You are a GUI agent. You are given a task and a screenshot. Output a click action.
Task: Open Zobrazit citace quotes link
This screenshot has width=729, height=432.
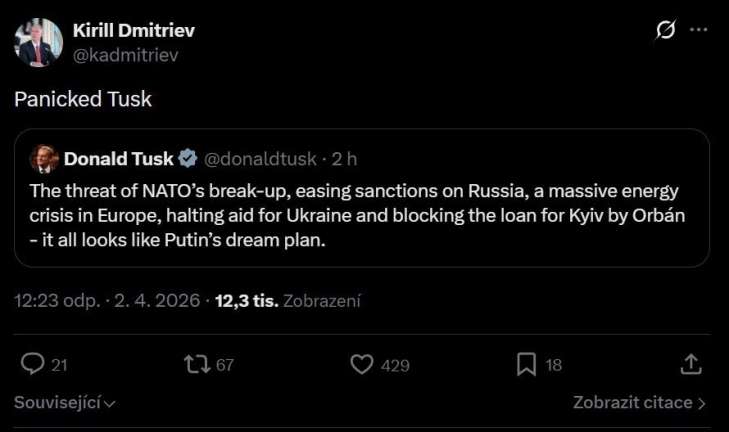coord(639,402)
